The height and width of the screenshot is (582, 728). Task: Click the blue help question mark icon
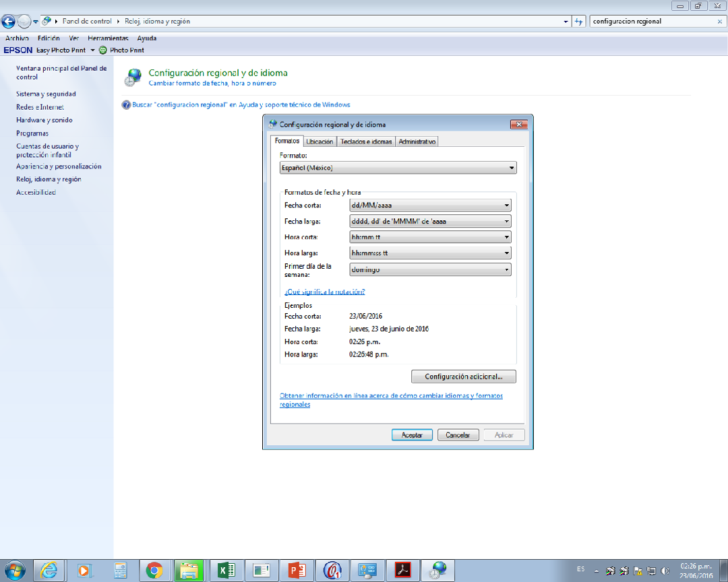pyautogui.click(x=126, y=105)
